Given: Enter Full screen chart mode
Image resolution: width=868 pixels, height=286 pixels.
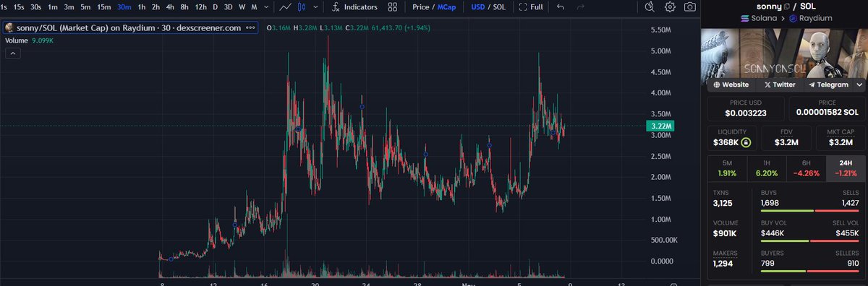Looking at the screenshot, I should point(531,6).
